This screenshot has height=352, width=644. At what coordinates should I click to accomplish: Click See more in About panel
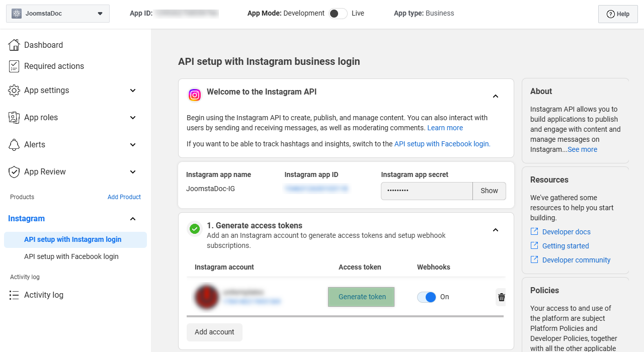point(582,149)
